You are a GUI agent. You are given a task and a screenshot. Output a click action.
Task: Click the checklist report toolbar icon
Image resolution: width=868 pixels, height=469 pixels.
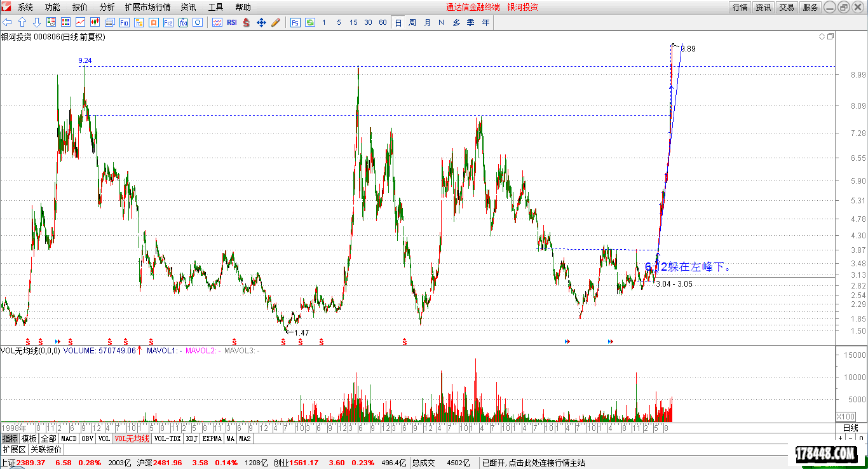pos(51,22)
